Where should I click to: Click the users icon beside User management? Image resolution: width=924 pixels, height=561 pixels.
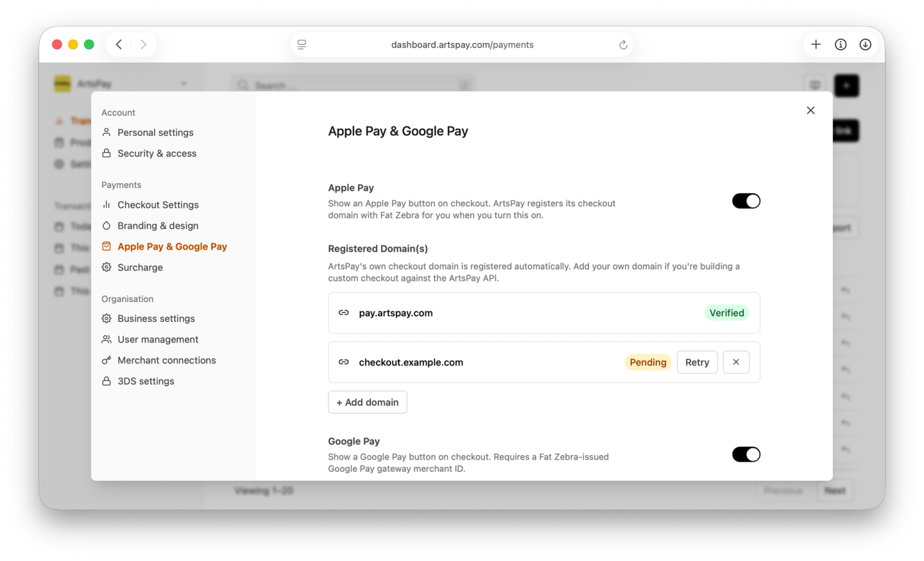point(107,339)
